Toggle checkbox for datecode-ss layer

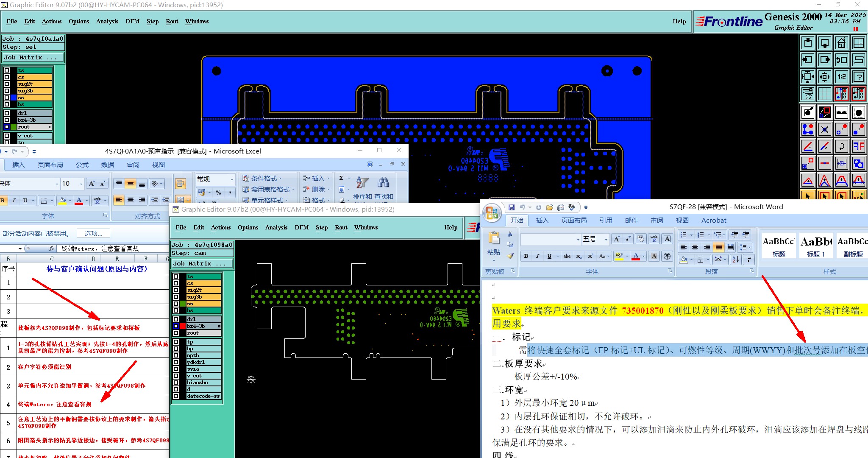176,396
